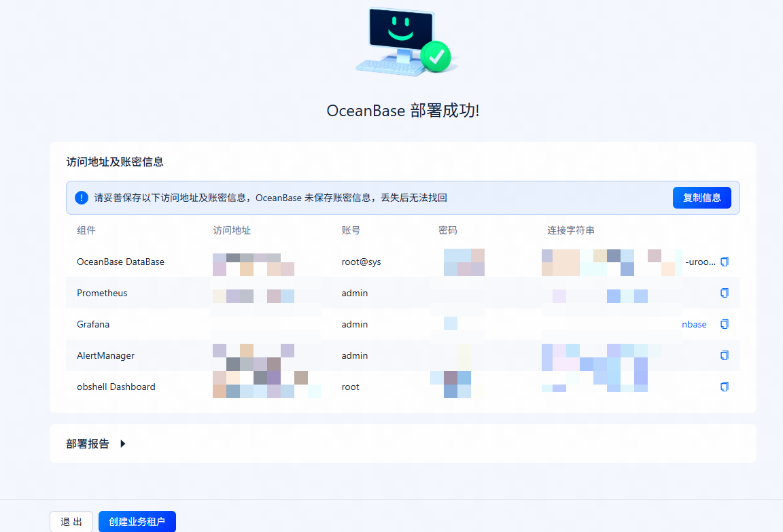The height and width of the screenshot is (532, 783).
Task: Click the 账号 column header
Action: coord(351,230)
